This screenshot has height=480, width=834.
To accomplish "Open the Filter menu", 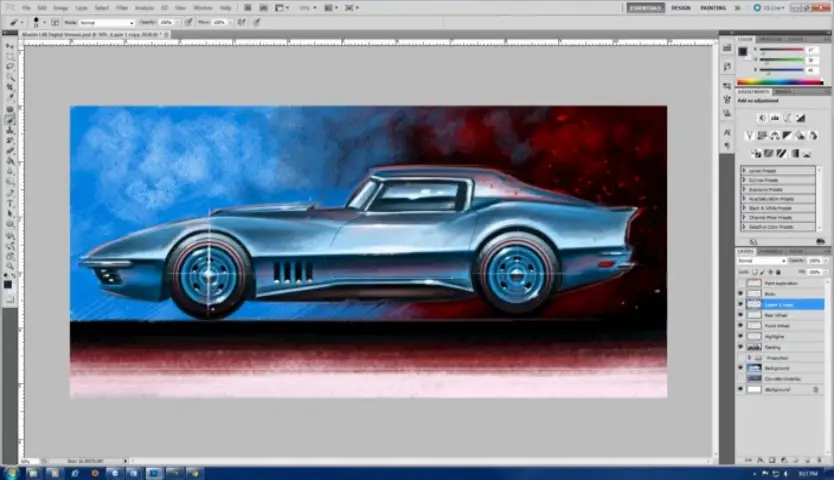I will pos(122,8).
